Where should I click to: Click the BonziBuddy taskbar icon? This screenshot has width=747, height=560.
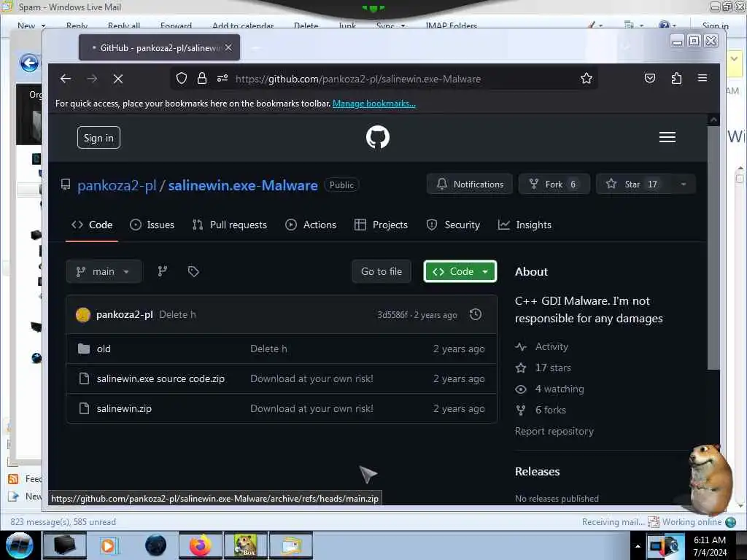245,545
